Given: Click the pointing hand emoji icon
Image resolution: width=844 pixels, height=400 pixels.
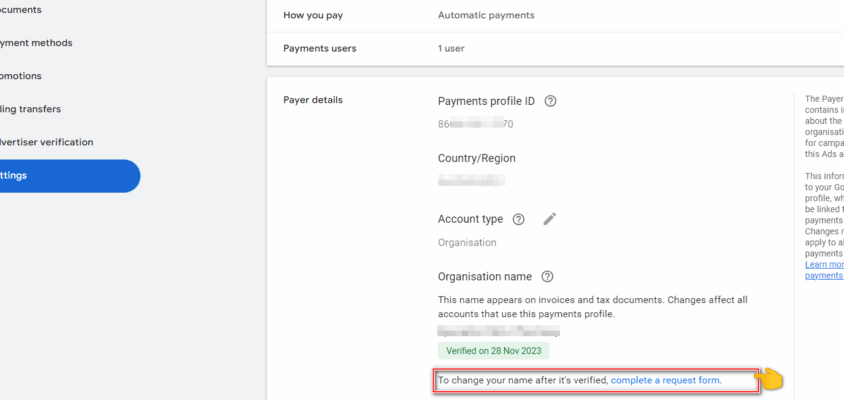Looking at the screenshot, I should click(771, 380).
